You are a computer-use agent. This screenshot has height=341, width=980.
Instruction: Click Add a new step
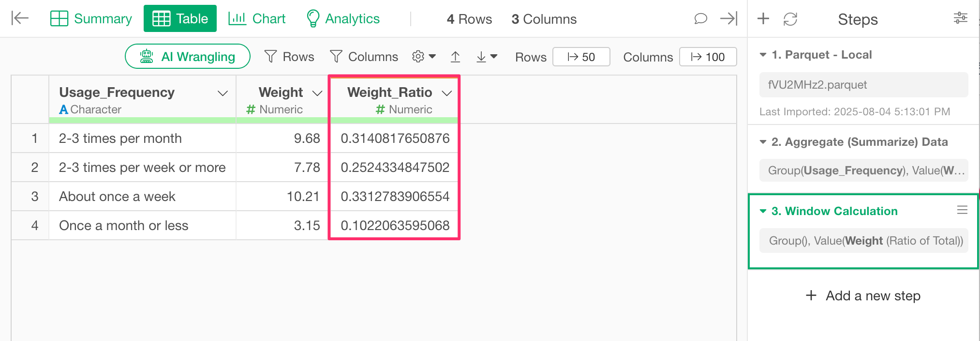point(863,295)
